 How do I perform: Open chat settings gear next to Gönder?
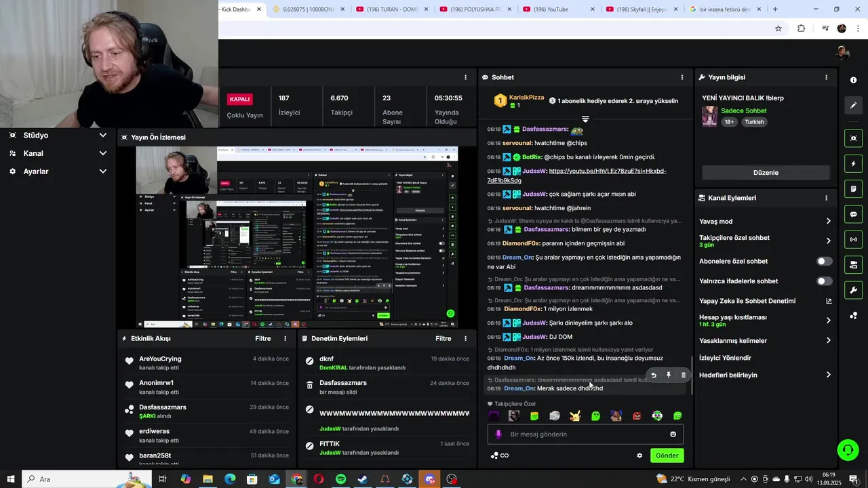pyautogui.click(x=639, y=455)
